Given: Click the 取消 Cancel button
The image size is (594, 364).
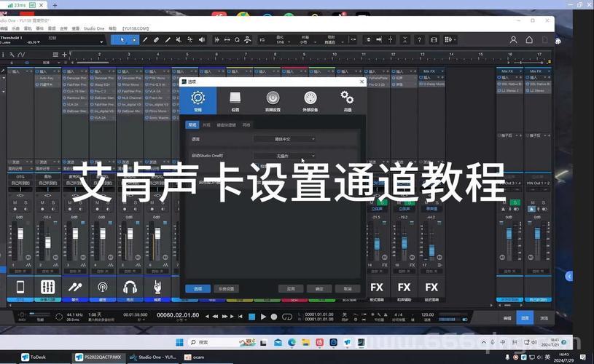Looking at the screenshot, I should pyautogui.click(x=348, y=289).
